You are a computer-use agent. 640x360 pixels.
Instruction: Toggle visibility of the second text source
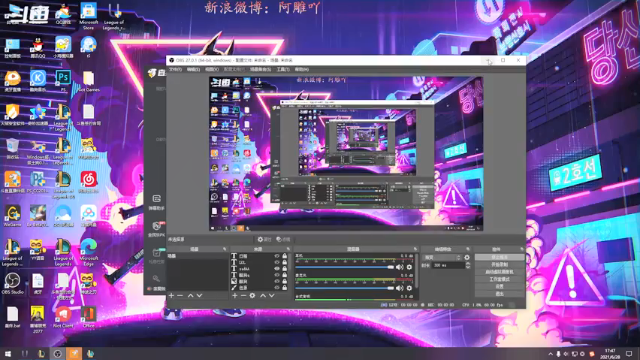coord(277,262)
